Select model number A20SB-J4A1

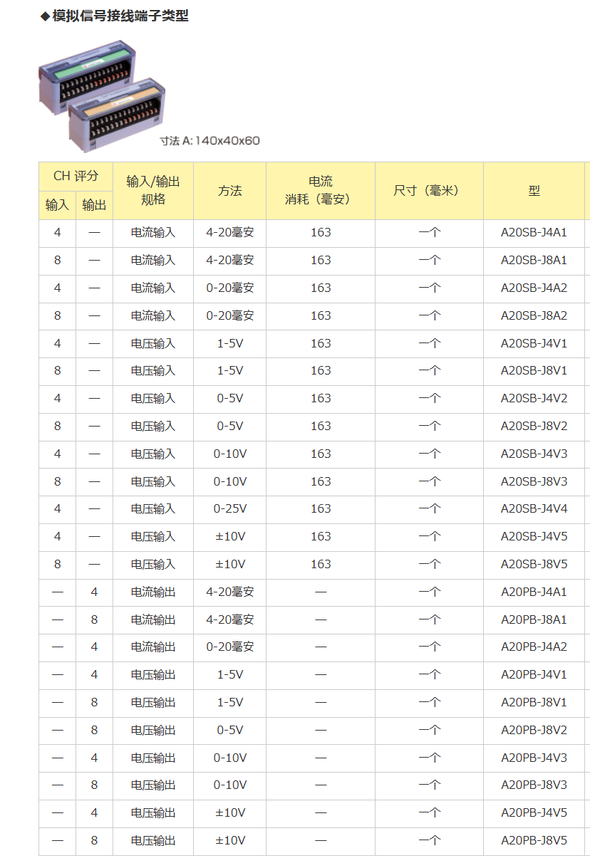[534, 233]
